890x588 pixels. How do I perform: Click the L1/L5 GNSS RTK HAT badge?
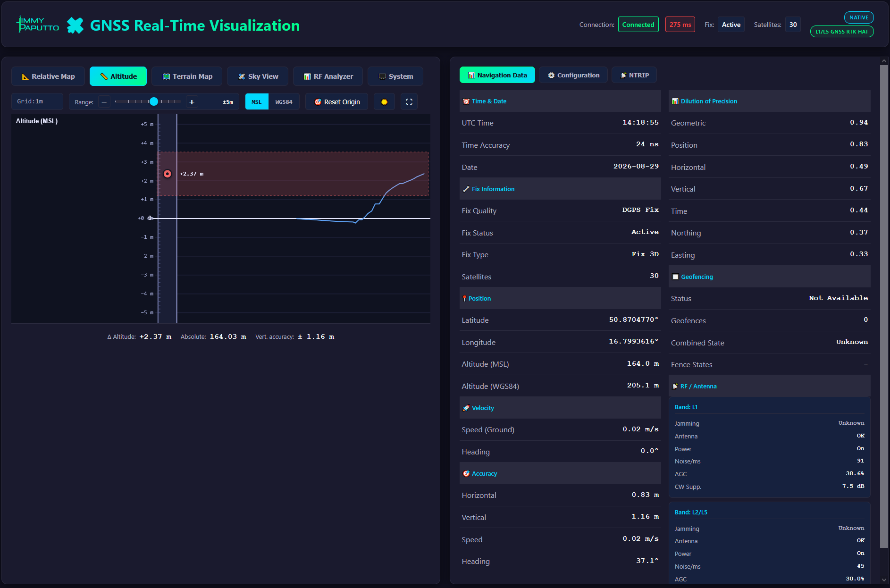842,32
